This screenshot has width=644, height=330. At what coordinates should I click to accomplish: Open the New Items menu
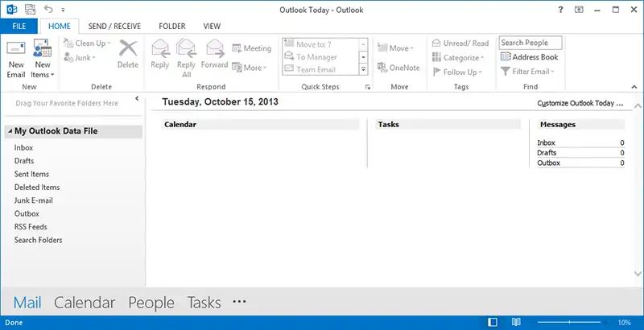click(43, 59)
